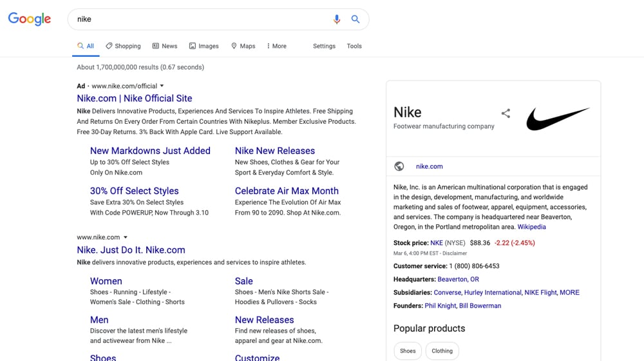Open the stock price Disclaimer link
This screenshot has height=361, width=644.
coord(455,253)
